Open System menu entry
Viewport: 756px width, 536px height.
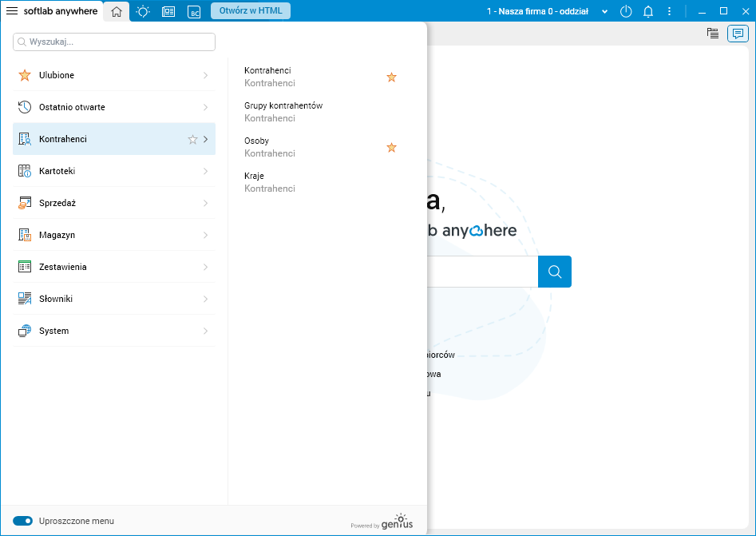114,331
